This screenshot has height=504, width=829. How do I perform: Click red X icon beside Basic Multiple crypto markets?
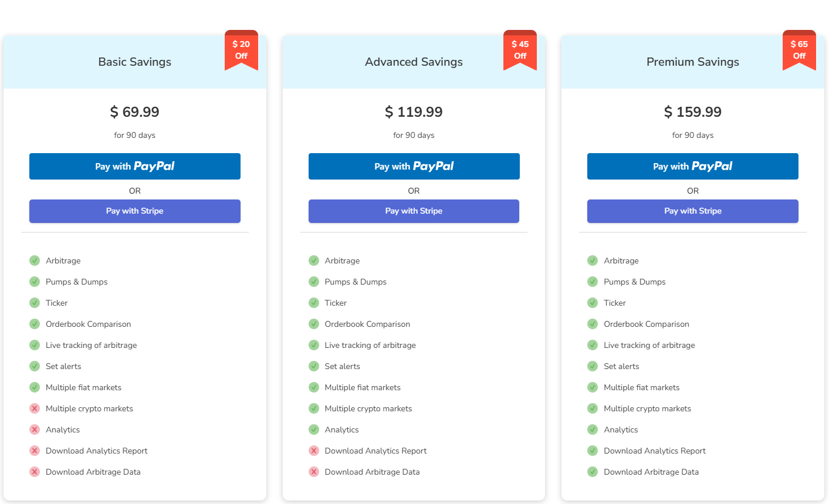[35, 408]
